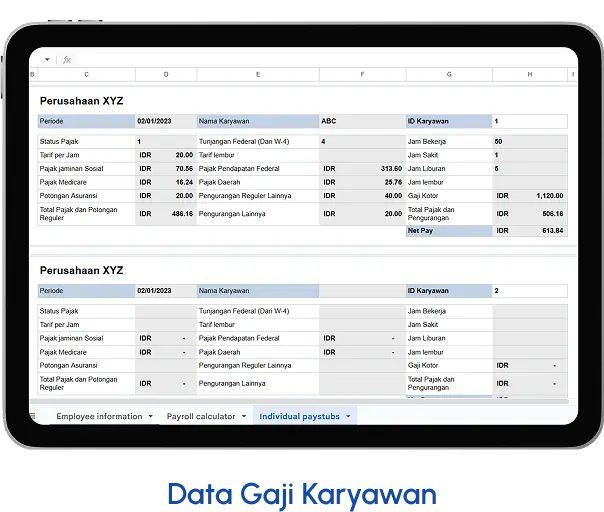604x512 pixels.
Task: Select column D header
Action: click(166, 75)
